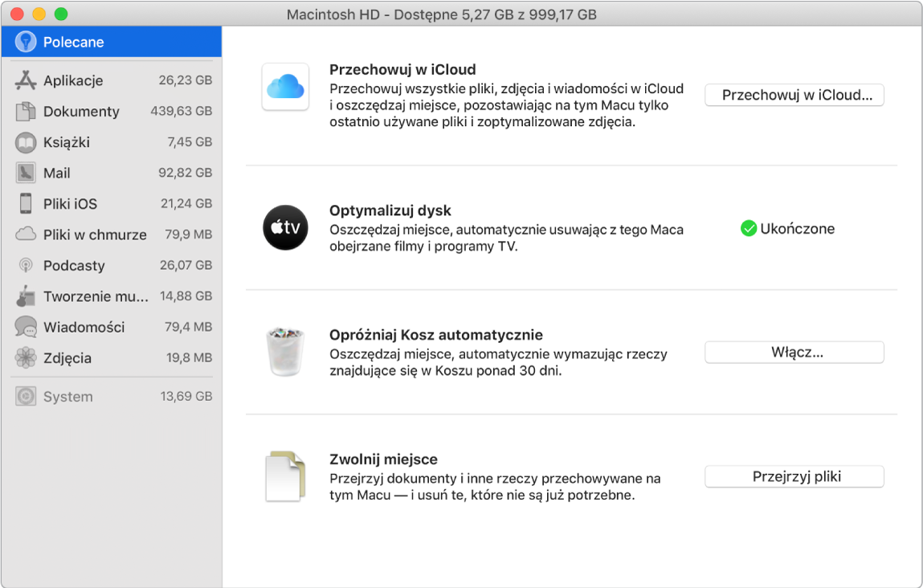Enable automatic trash emptying via Włącz button
The height and width of the screenshot is (588, 923).
click(x=794, y=352)
